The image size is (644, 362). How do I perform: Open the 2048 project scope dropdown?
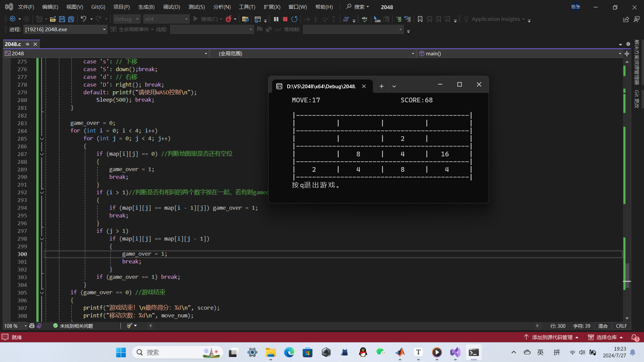coord(106,53)
